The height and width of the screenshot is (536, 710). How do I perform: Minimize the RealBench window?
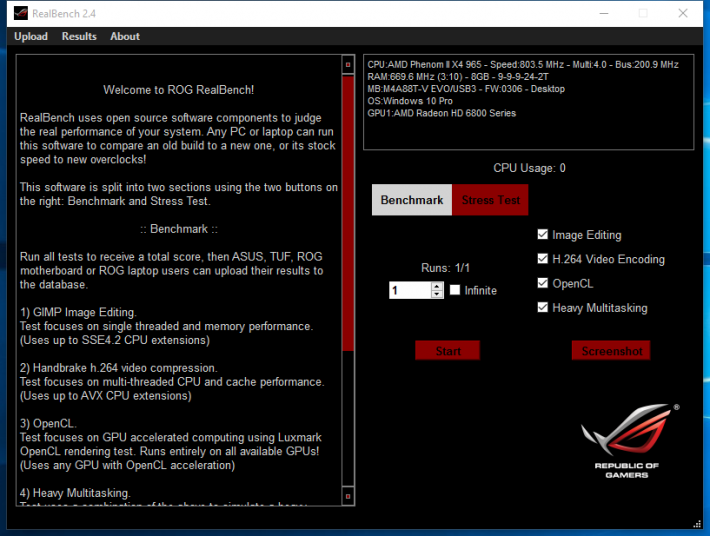(x=604, y=14)
